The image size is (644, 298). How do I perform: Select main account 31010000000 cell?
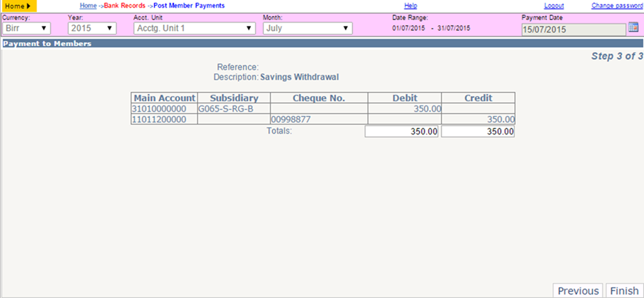click(x=164, y=109)
